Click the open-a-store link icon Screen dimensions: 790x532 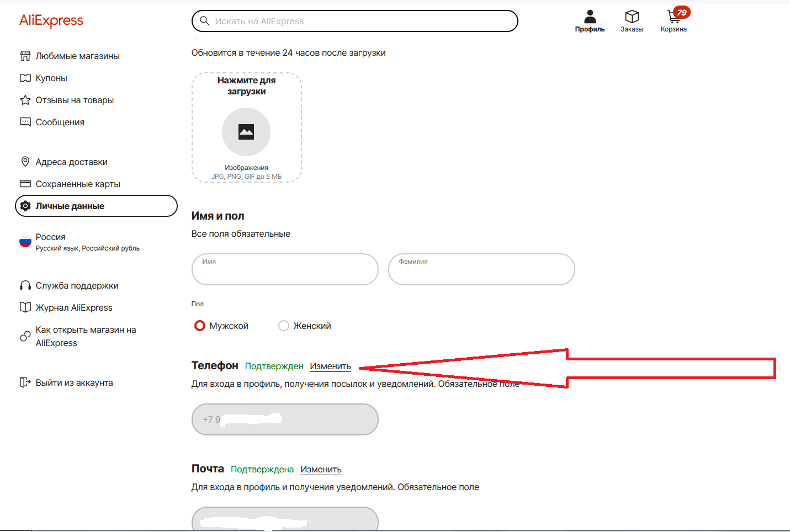click(x=25, y=336)
